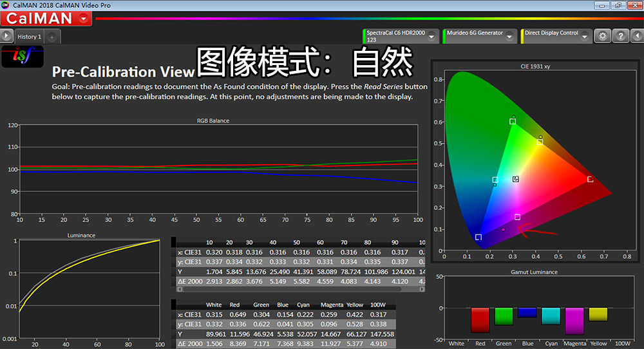
Task: Select the Magenta column header in color table
Action: tap(332, 305)
